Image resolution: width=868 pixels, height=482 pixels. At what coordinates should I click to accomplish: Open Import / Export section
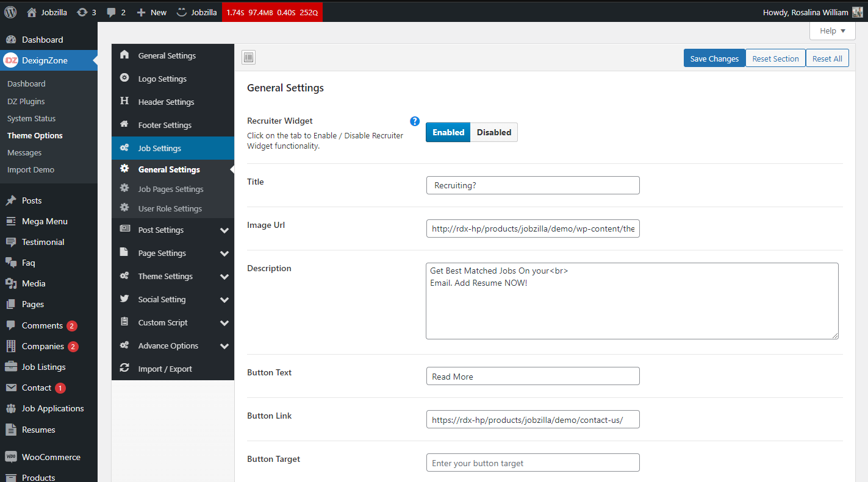[x=165, y=369]
